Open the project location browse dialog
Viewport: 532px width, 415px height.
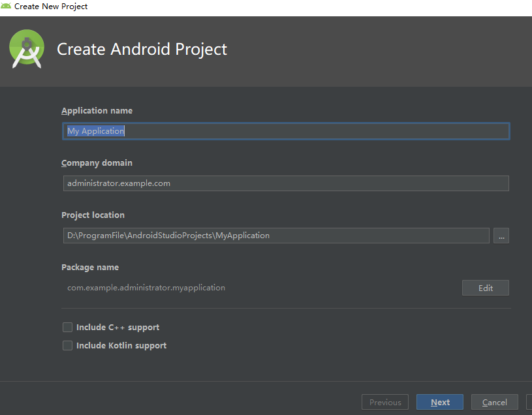click(501, 236)
